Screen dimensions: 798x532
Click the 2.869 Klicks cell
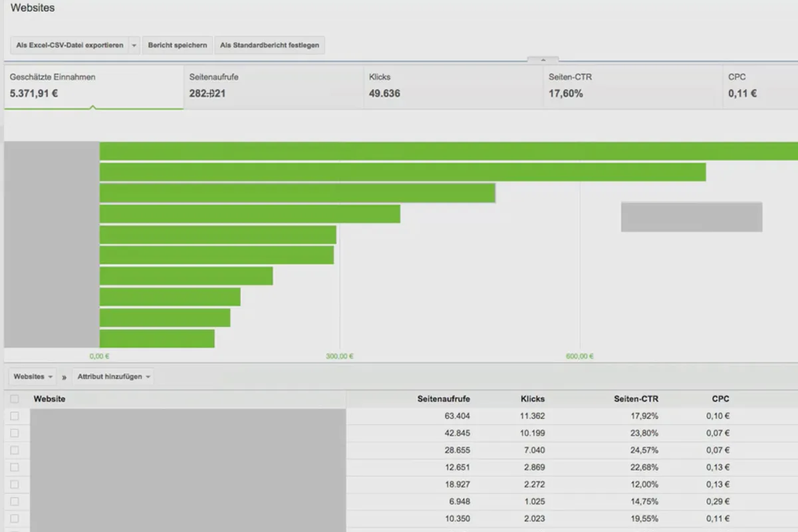(534, 467)
